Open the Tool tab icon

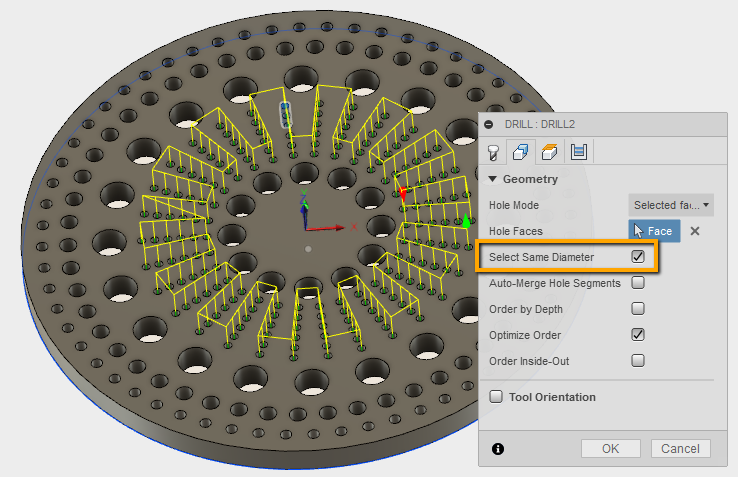tap(493, 152)
